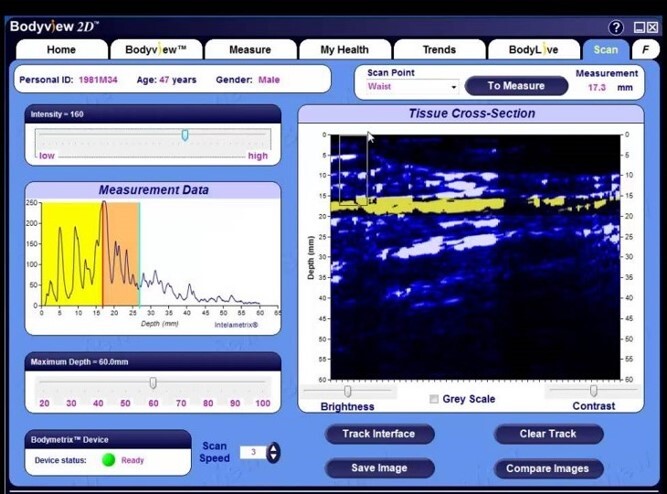Click the Tissue Cross-Section panel title
Screen dimensions: 667x494
tap(472, 114)
